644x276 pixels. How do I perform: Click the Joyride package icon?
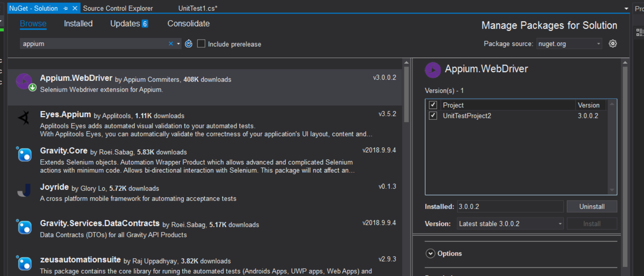click(24, 190)
